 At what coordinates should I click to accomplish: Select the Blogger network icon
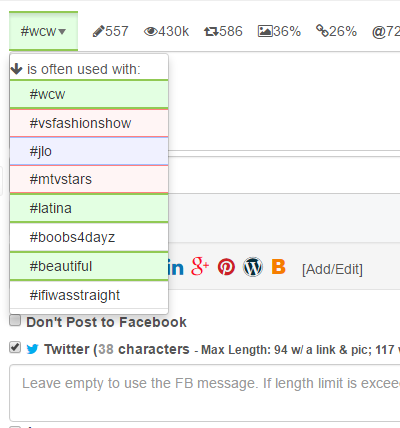(279, 267)
